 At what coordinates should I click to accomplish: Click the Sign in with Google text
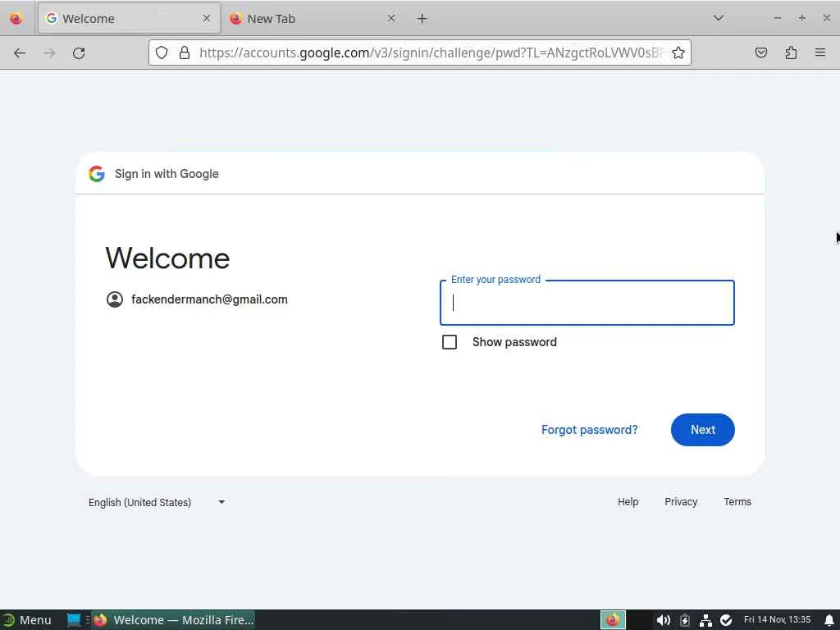click(167, 174)
